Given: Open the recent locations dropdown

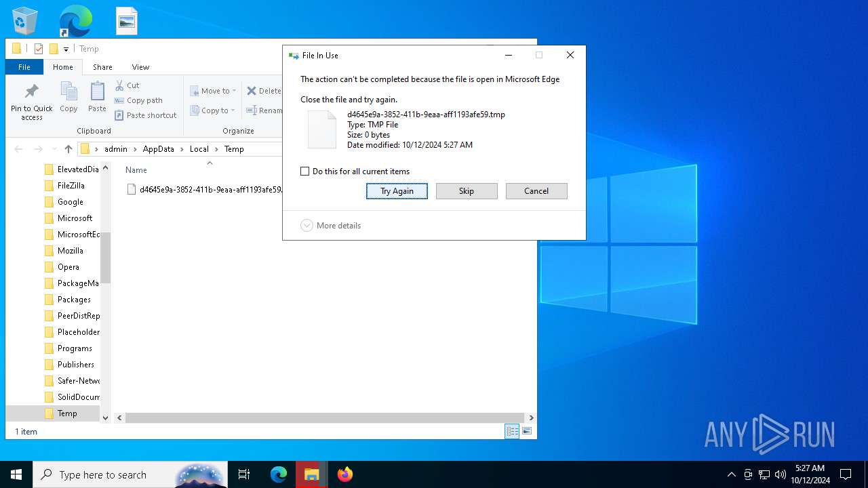Looking at the screenshot, I should point(54,149).
